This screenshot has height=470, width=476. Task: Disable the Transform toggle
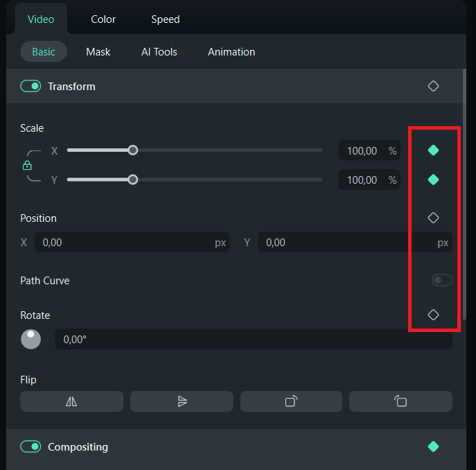pyautogui.click(x=30, y=87)
